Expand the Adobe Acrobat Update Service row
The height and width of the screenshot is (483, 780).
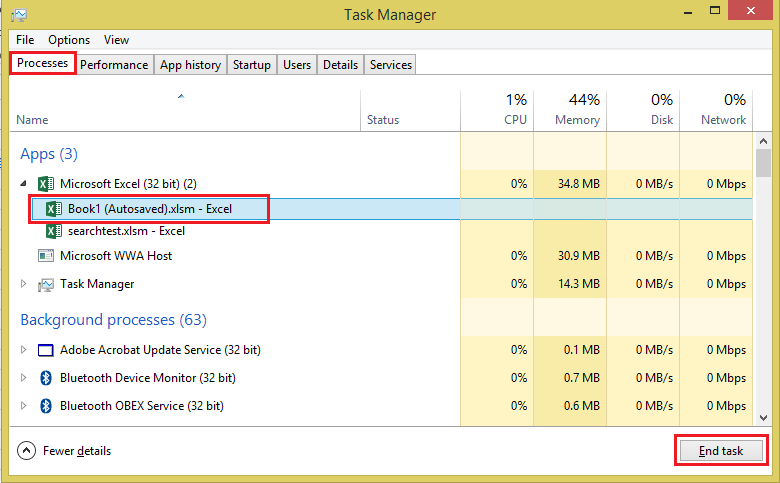(23, 350)
